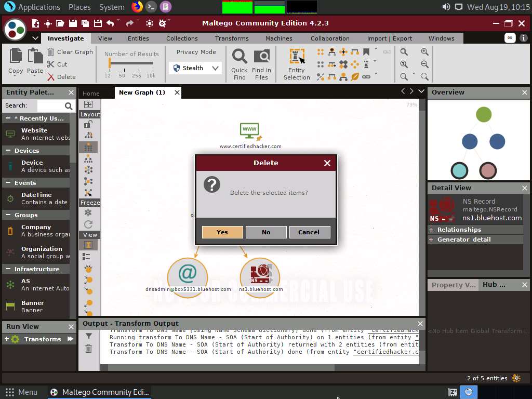Open the Privacy Mode Stealth dropdown
The width and height of the screenshot is (532, 399).
(195, 68)
